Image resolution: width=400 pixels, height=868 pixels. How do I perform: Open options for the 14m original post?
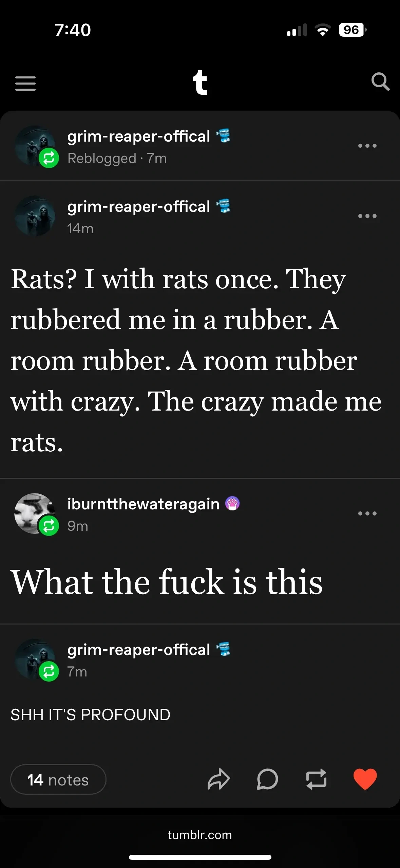coord(367,216)
